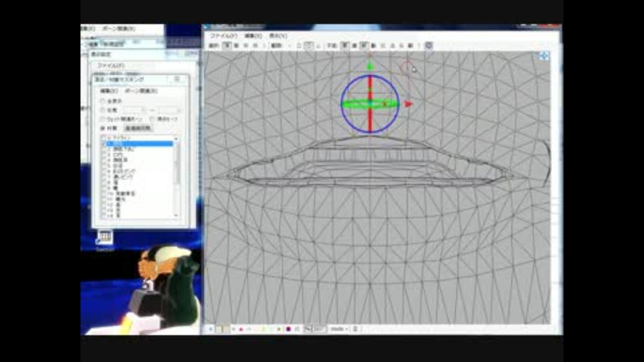Toggle vertex selection button beside 選択 label

[x=226, y=46]
